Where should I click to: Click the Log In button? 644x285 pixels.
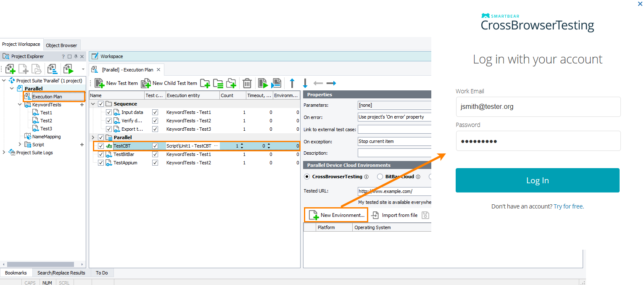pyautogui.click(x=538, y=180)
